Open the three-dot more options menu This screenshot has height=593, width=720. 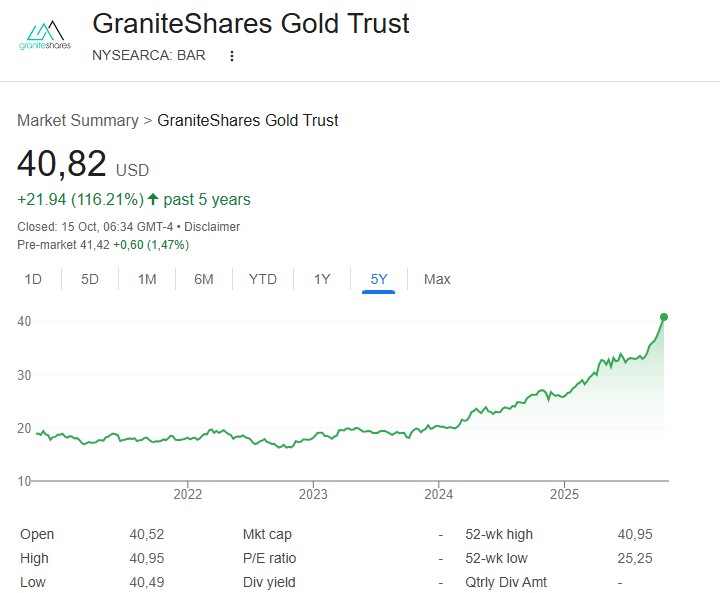(x=232, y=56)
